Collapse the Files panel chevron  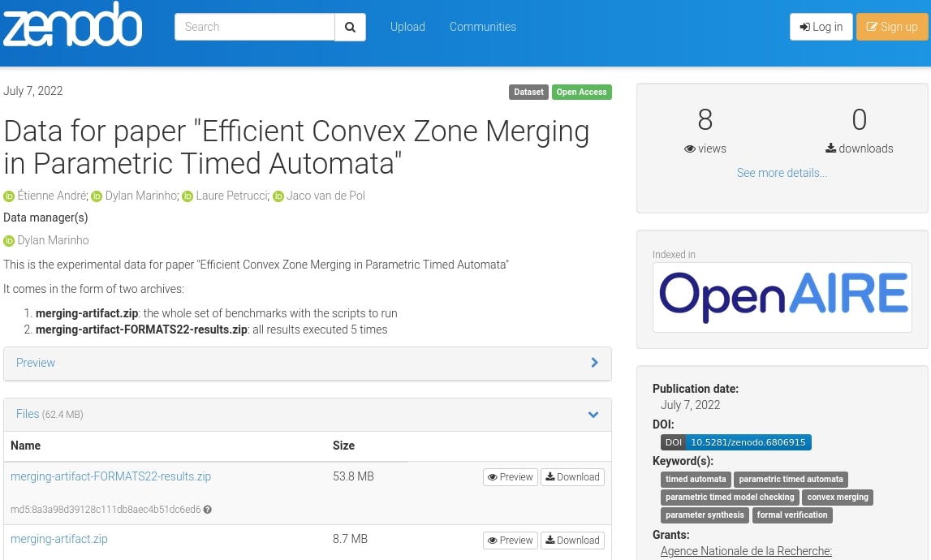tap(593, 415)
